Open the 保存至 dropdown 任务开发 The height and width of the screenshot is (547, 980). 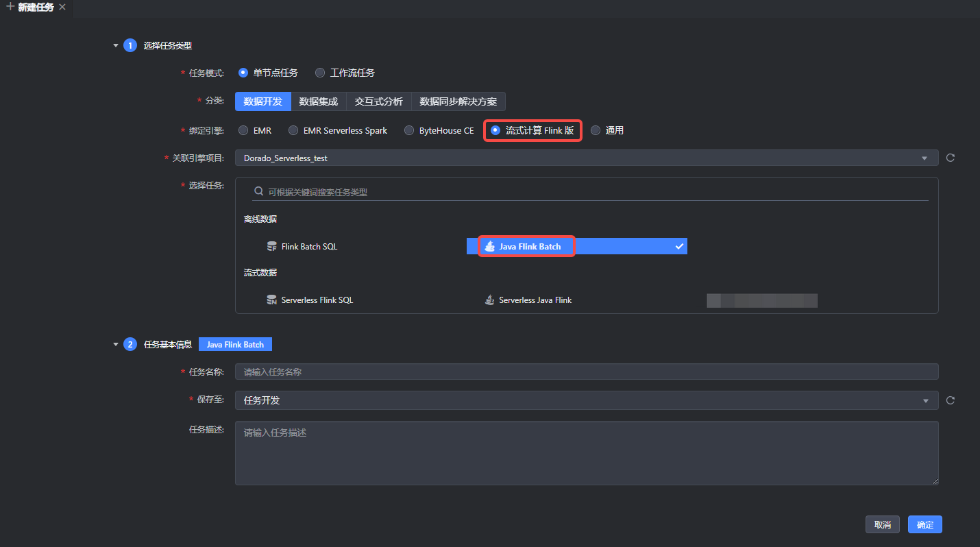[587, 400]
